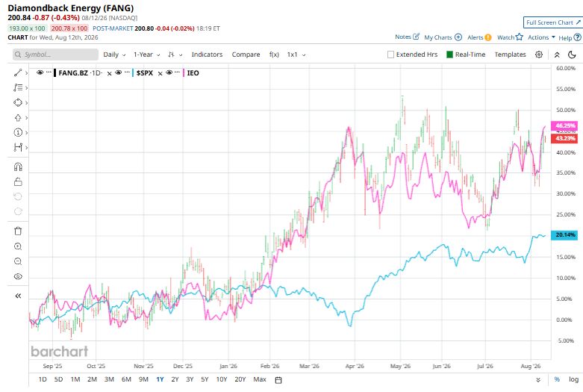Hide the $SPX comparison series

pyautogui.click(x=118, y=72)
